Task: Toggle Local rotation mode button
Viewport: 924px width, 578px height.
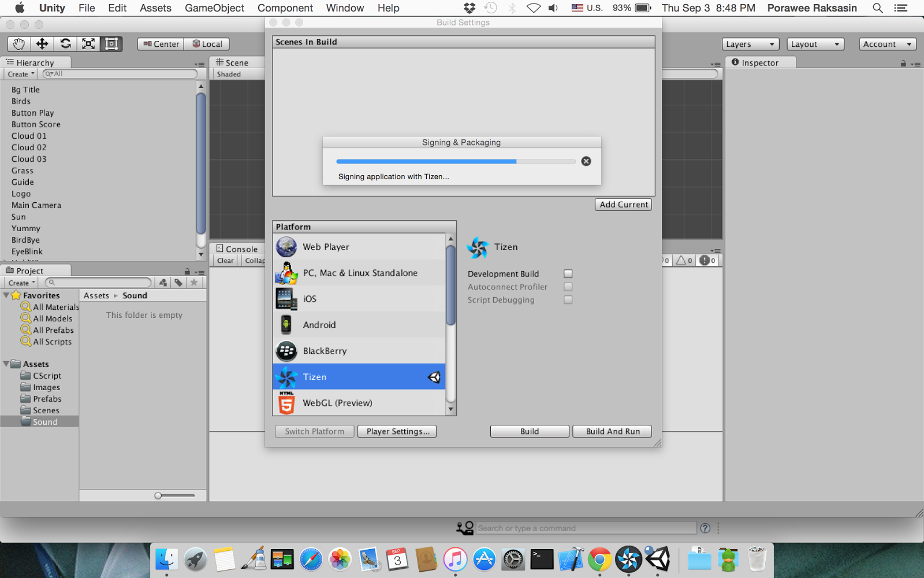Action: (x=207, y=44)
